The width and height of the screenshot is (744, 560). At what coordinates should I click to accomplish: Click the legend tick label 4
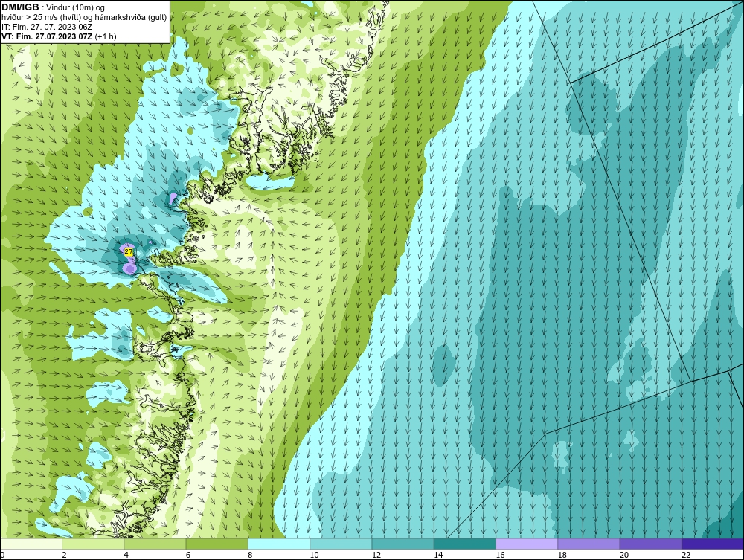pos(126,556)
